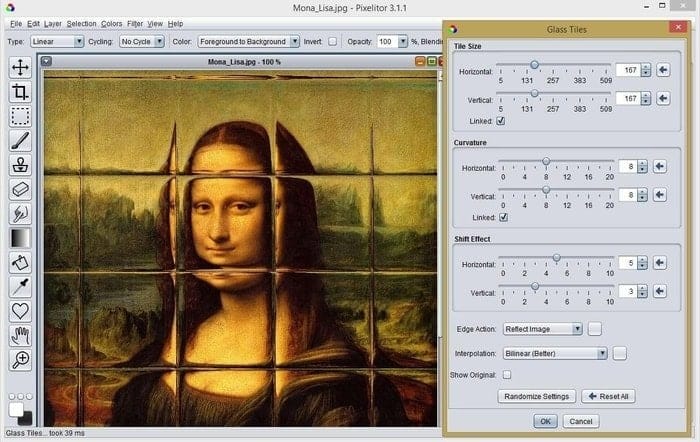The image size is (700, 442).
Task: Select the heart Shapes tool
Action: [x=20, y=311]
